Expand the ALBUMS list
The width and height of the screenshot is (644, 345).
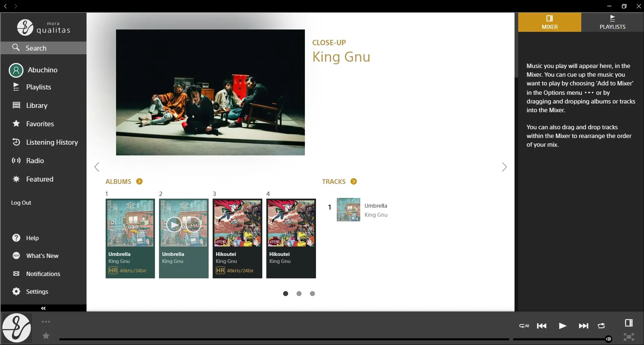tap(139, 182)
